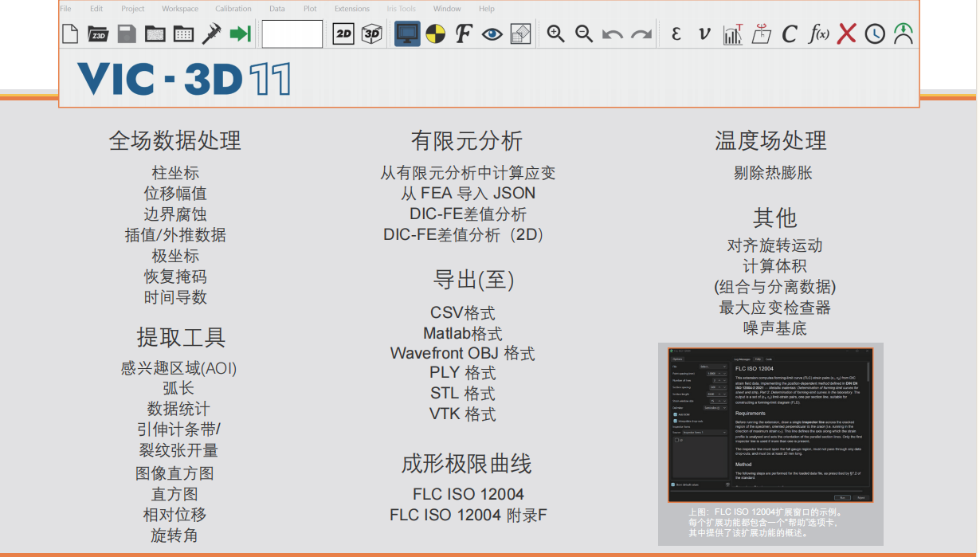The width and height of the screenshot is (980, 557).
Task: Click the yellow-black reference marker icon
Action: (435, 34)
